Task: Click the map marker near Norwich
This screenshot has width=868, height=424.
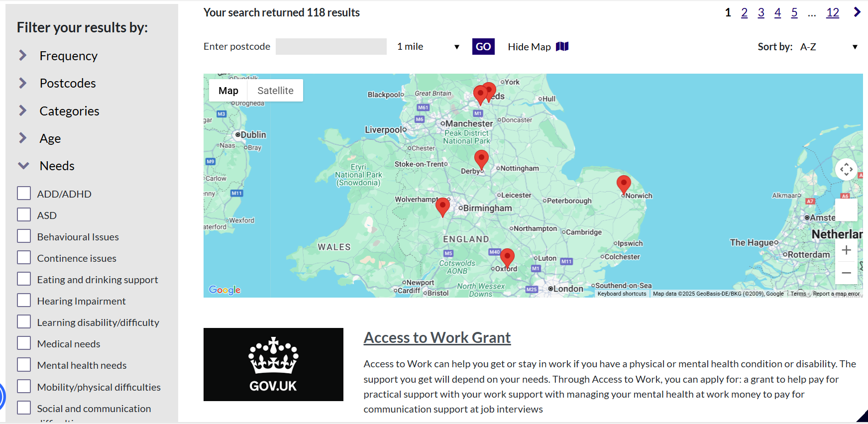Action: tap(623, 184)
